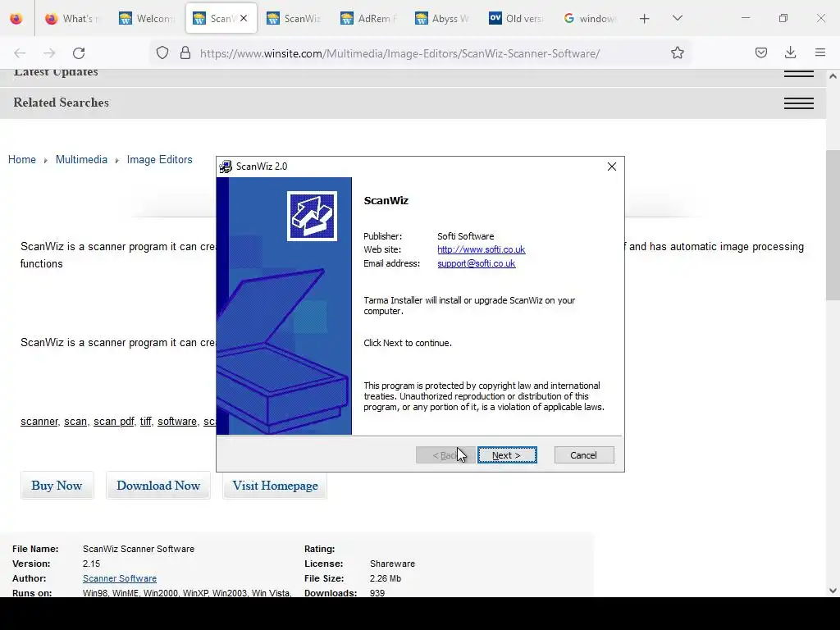The width and height of the screenshot is (840, 630).
Task: Click the page scrollbar up arrow
Action: pos(833,76)
